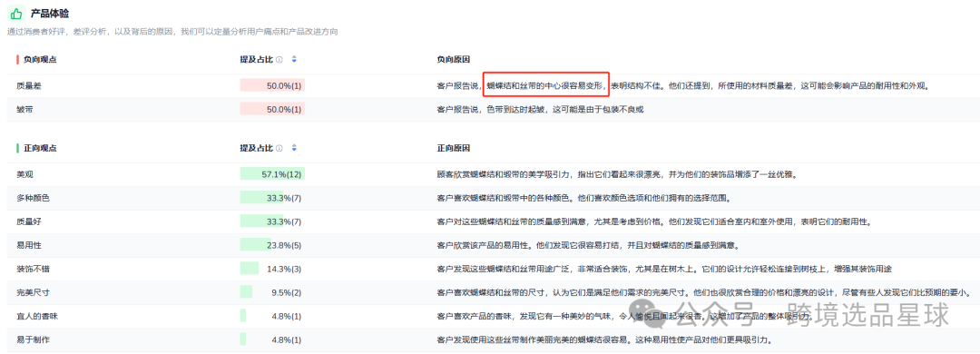Click the thumbs-up icon beside 产品体验
Image resolution: width=980 pixels, height=354 pixels.
(x=17, y=13)
